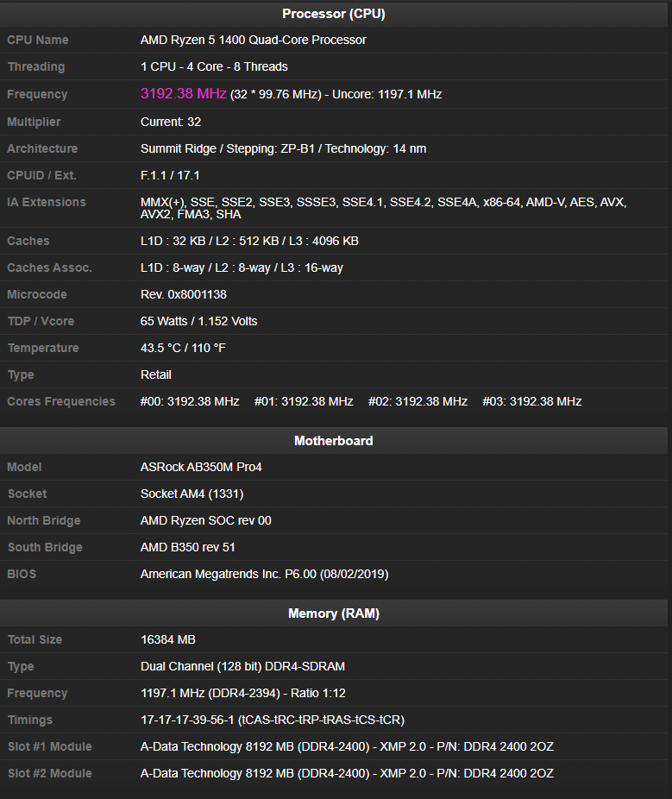Select the Motherboard section header
This screenshot has width=672, height=799.
334,441
